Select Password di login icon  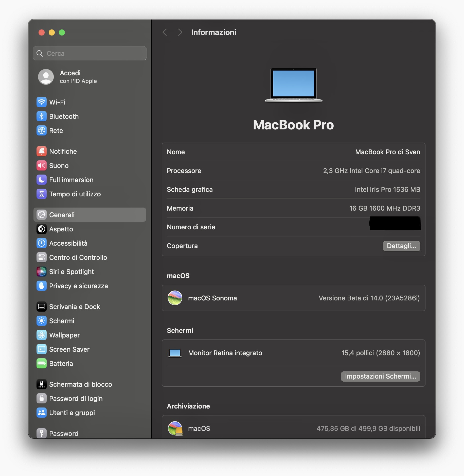click(x=42, y=398)
